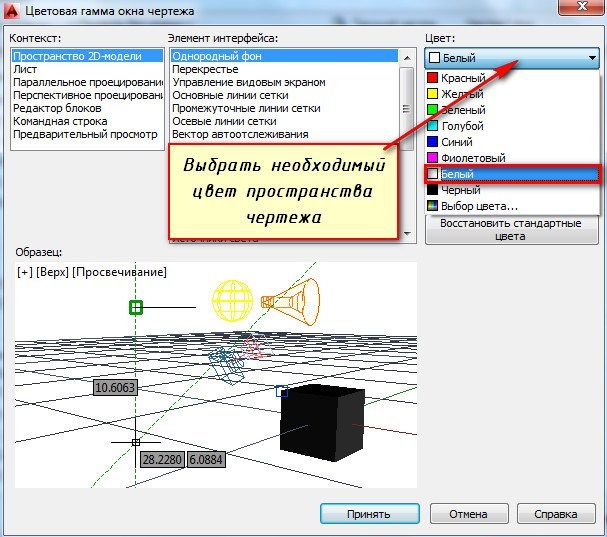This screenshot has height=537, width=607.
Task: Click the interface element list scrollbar thumb
Action: click(406, 109)
